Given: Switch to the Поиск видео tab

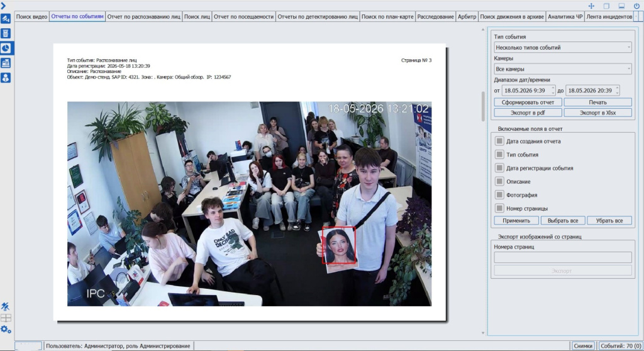Looking at the screenshot, I should [x=31, y=16].
